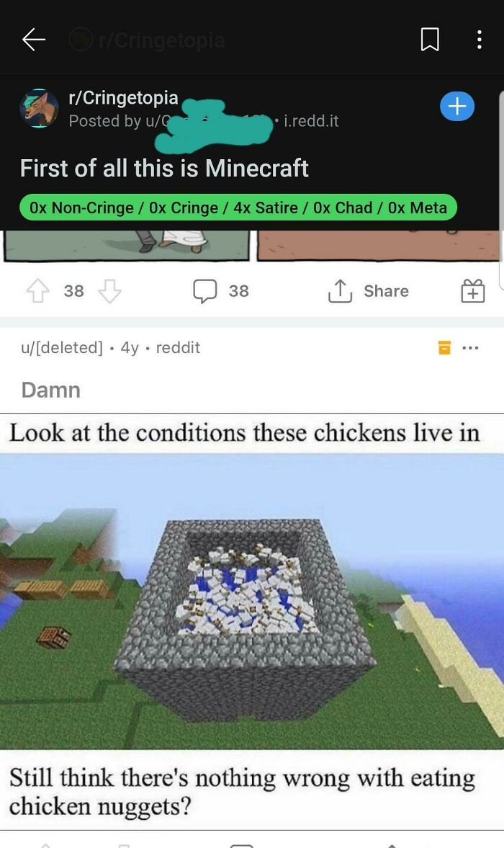Screen dimensions: 504x848
Task: Open the i.redd.it source link
Action: click(311, 121)
